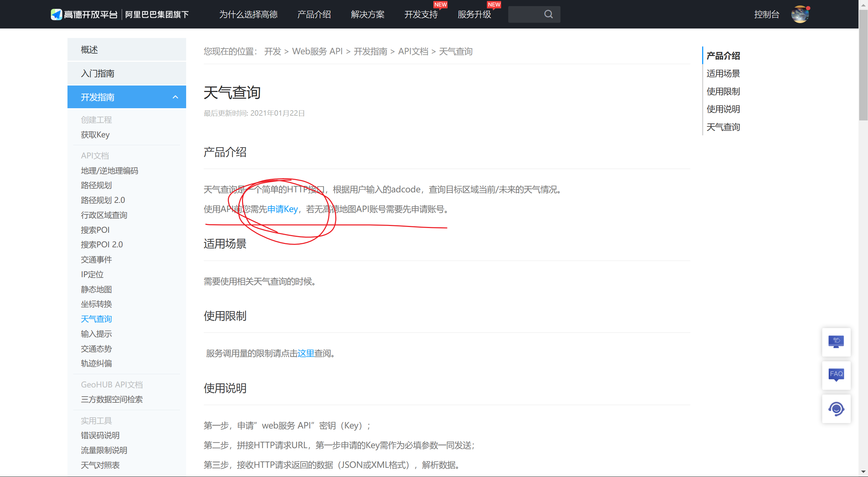Collapse the 开发指南 sidebar section
The image size is (868, 477).
[176, 97]
